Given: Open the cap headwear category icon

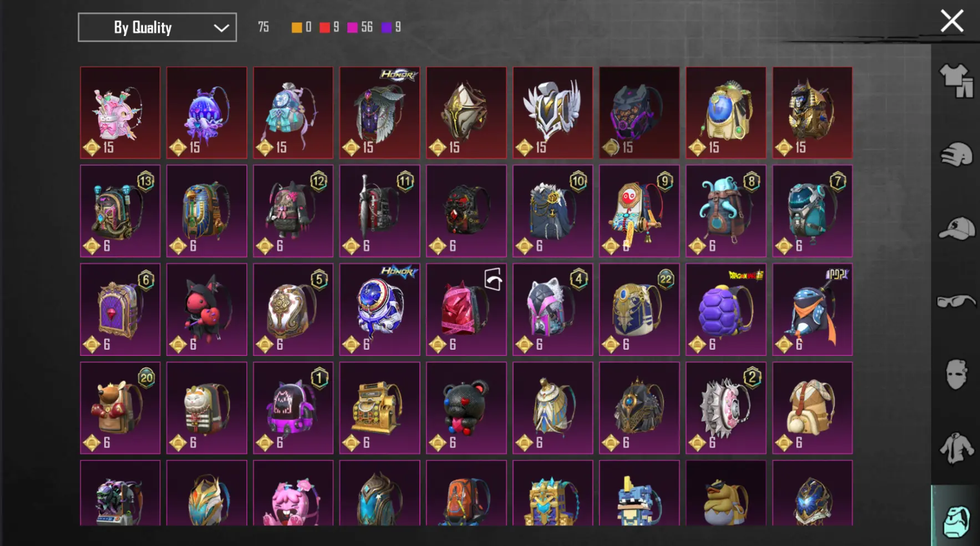Looking at the screenshot, I should [x=956, y=228].
